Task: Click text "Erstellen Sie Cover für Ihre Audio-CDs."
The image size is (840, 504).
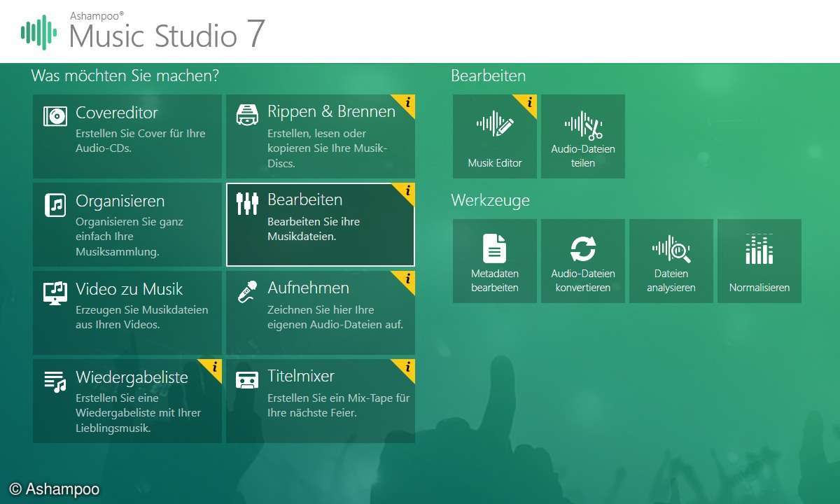Action: click(x=141, y=141)
